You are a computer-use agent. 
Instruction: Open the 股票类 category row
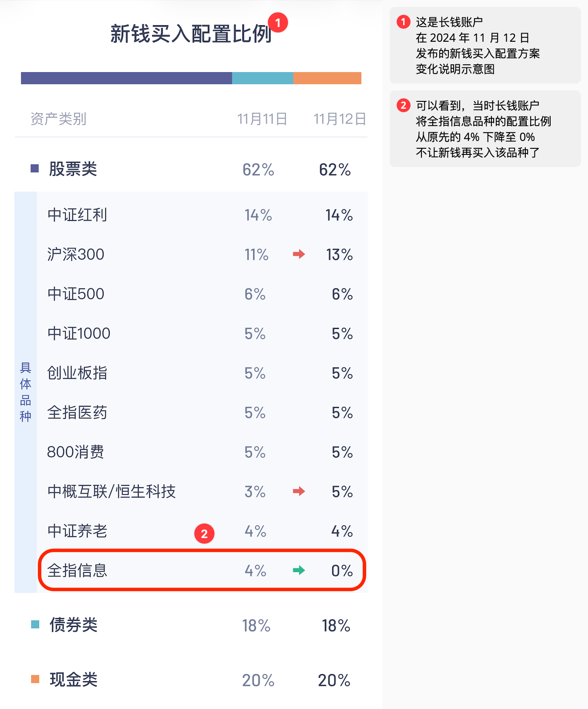[191, 169]
